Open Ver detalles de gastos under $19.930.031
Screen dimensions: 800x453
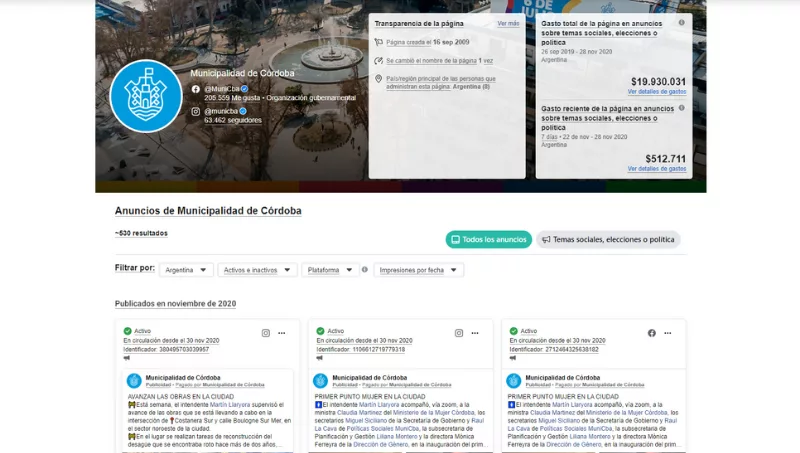656,92
